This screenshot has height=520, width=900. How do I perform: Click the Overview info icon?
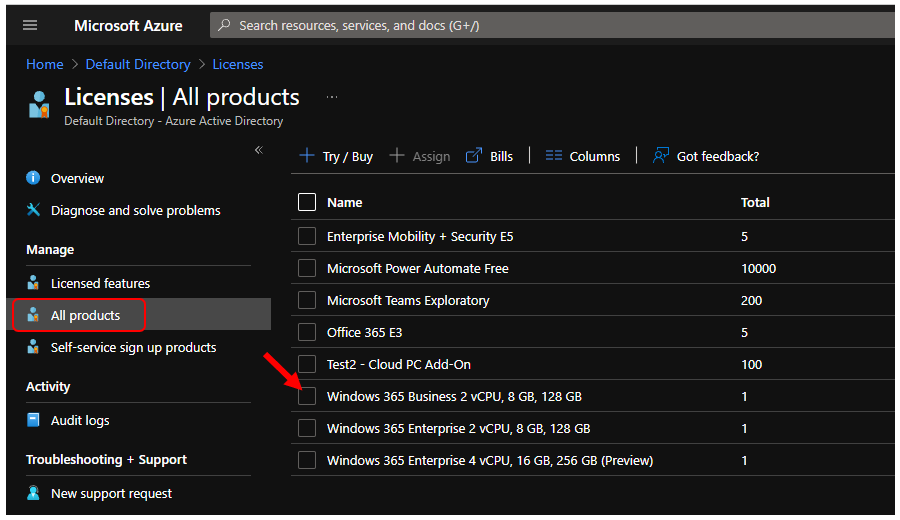click(x=33, y=178)
